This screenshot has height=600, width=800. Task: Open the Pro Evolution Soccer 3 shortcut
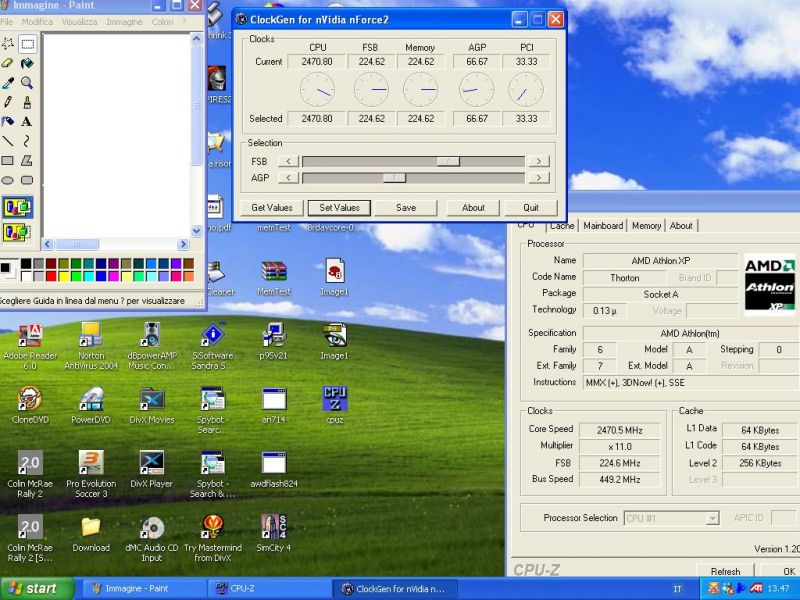(x=91, y=474)
